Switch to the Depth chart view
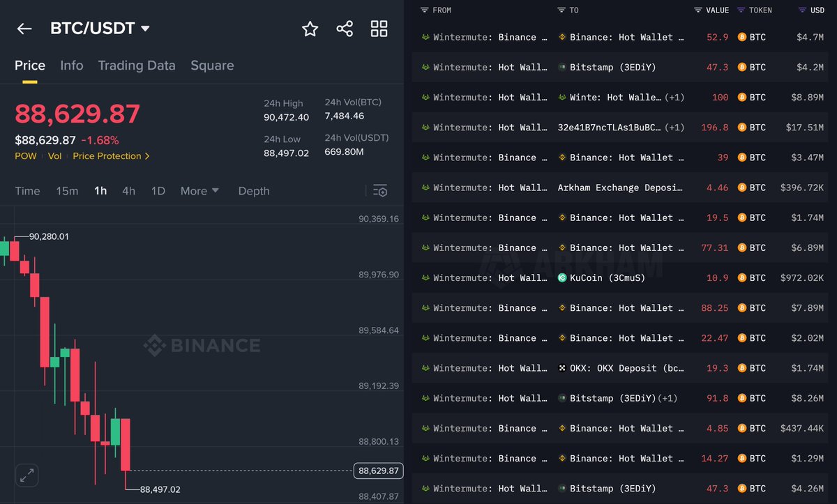The height and width of the screenshot is (504, 837). coord(254,191)
